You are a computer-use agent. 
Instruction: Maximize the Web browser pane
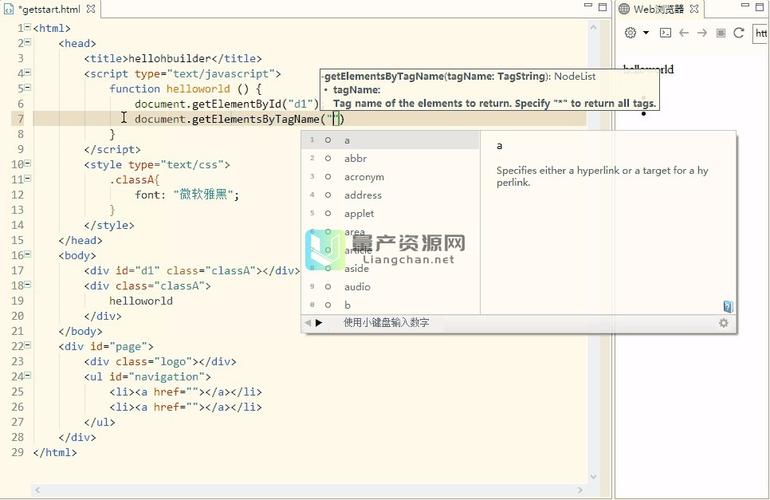pyautogui.click(x=760, y=7)
